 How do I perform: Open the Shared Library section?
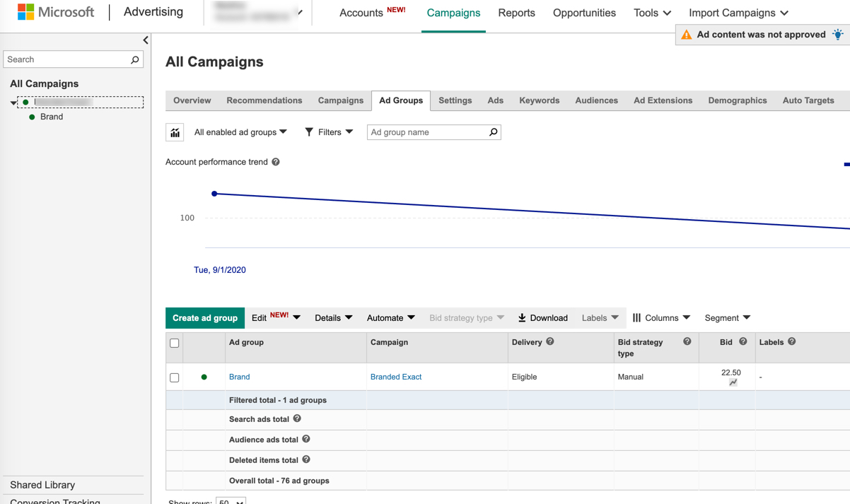pos(42,485)
